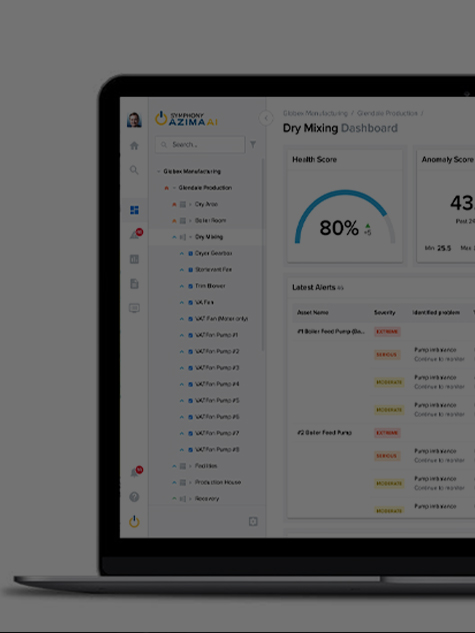Open the user profile avatar
The width and height of the screenshot is (475, 633).
[134, 120]
